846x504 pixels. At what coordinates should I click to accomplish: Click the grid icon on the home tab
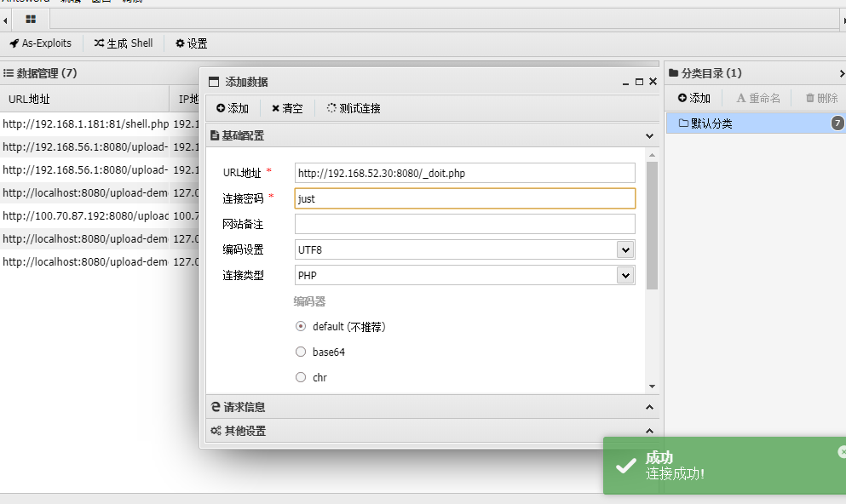pos(31,19)
